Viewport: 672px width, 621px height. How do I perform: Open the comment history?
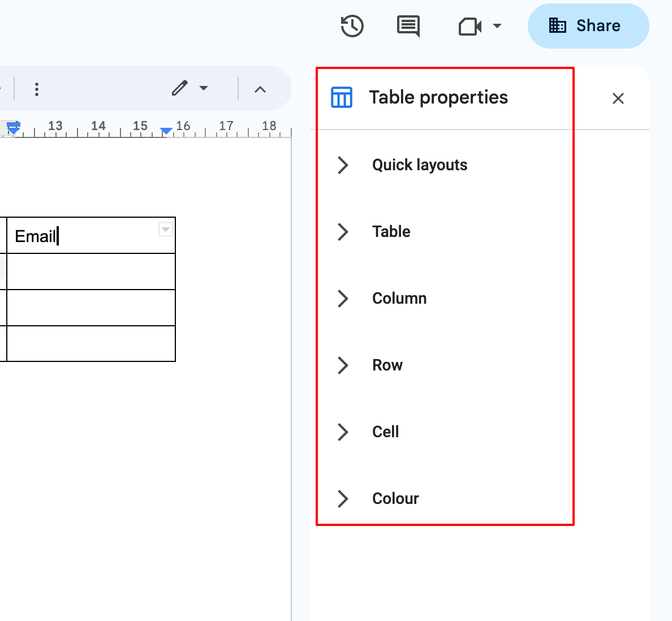pos(408,26)
